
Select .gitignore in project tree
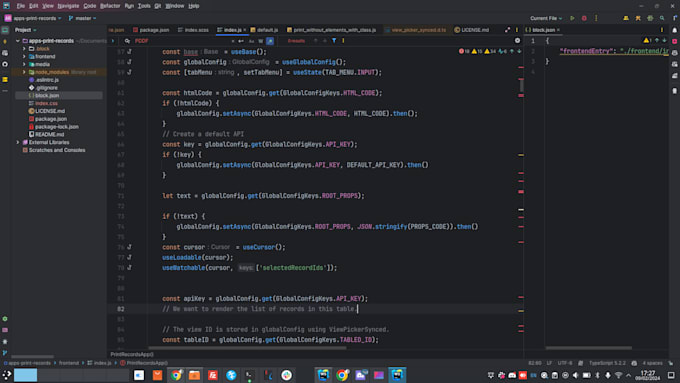tap(43, 88)
